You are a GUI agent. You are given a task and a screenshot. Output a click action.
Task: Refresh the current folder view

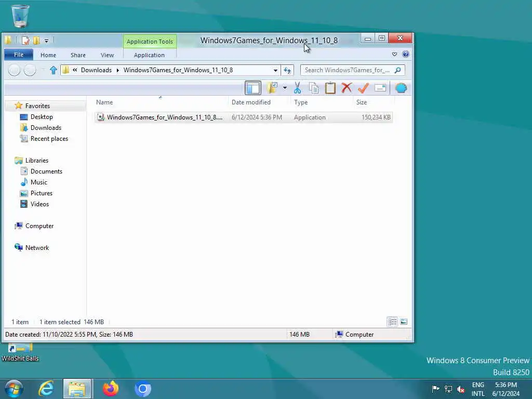(287, 70)
